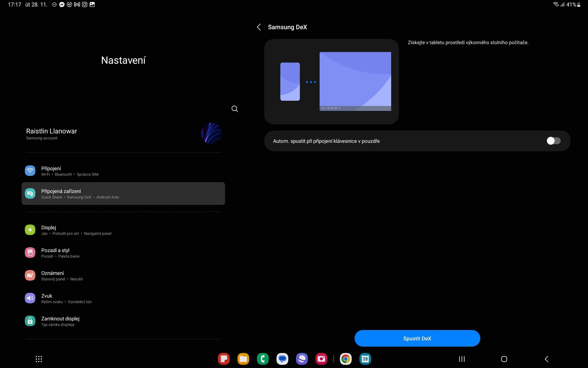Image resolution: width=588 pixels, height=368 pixels.
Task: Tap the Gmail notification icon in status bar
Action: [77, 4]
